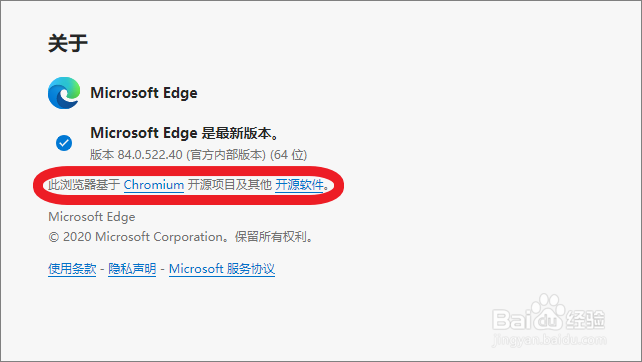Open the Chromium hyperlink
This screenshot has width=642, height=362.
[154, 185]
